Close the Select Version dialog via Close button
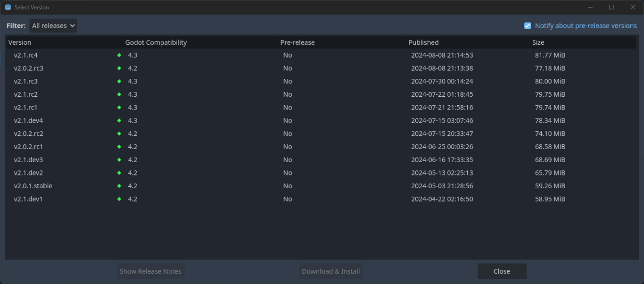 pos(502,271)
